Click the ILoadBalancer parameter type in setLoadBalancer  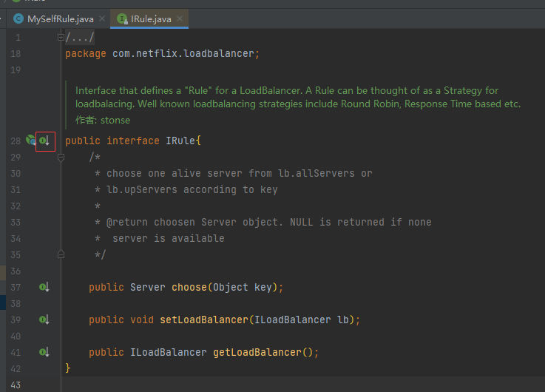[292, 320]
